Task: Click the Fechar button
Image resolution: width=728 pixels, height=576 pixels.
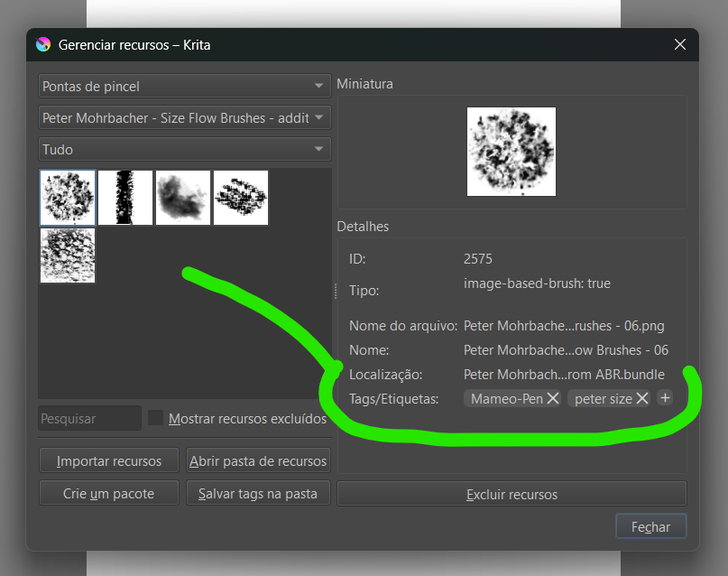Action: (651, 526)
